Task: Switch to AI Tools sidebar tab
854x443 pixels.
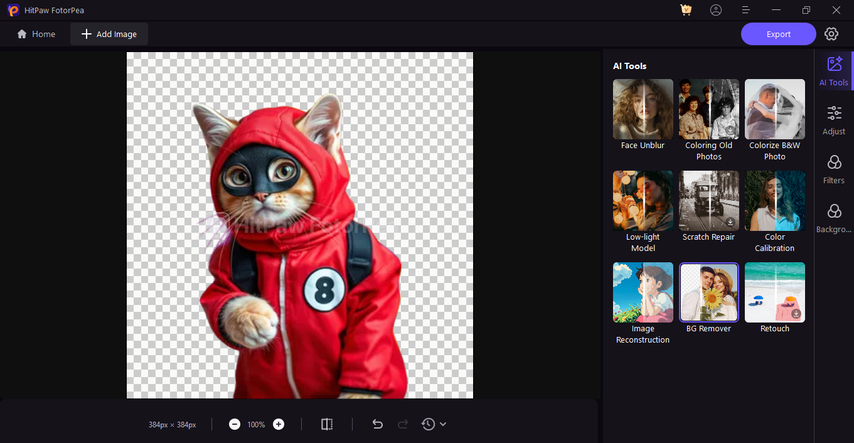Action: tap(834, 71)
